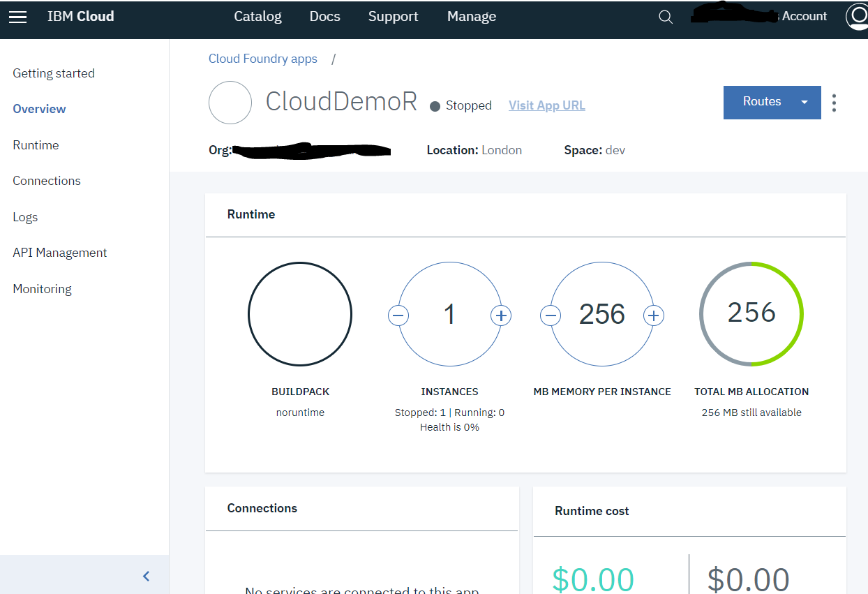Decrease MB memory per instance
This screenshot has height=594, width=868.
(551, 315)
